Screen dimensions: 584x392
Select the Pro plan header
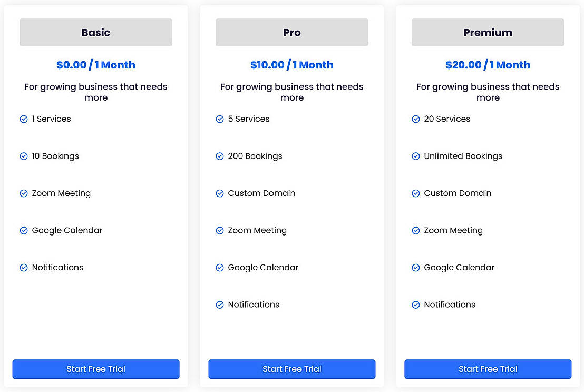[x=292, y=33]
